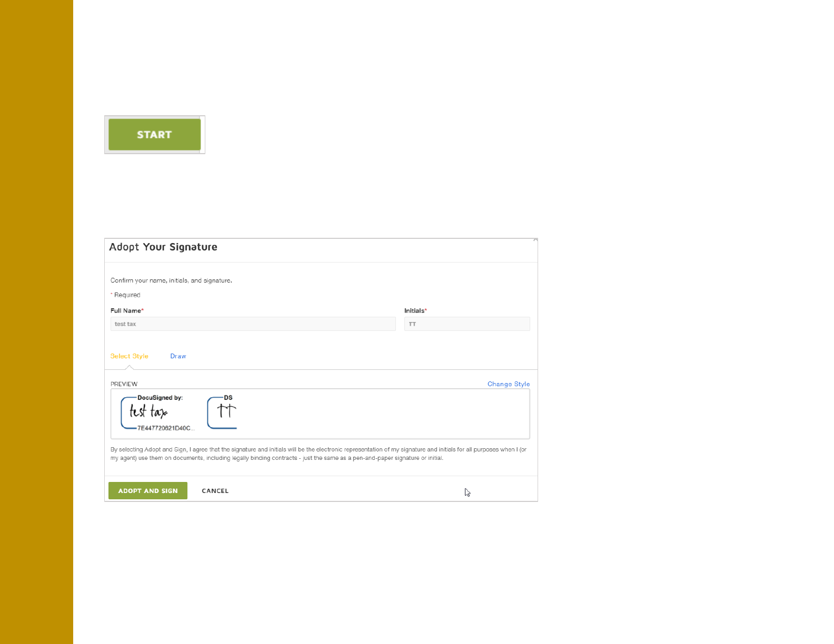The image size is (834, 644).
Task: Open the Draw tab
Action: (x=178, y=356)
